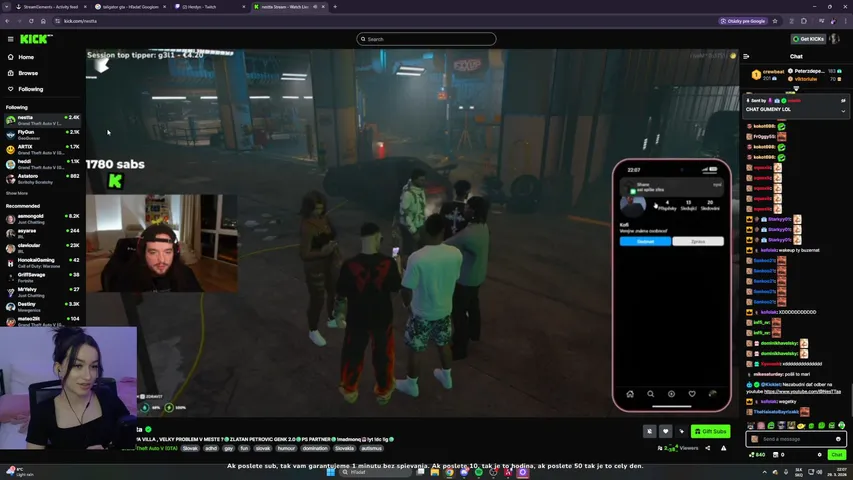Send the message with the green Chat button

pyautogui.click(x=837, y=455)
